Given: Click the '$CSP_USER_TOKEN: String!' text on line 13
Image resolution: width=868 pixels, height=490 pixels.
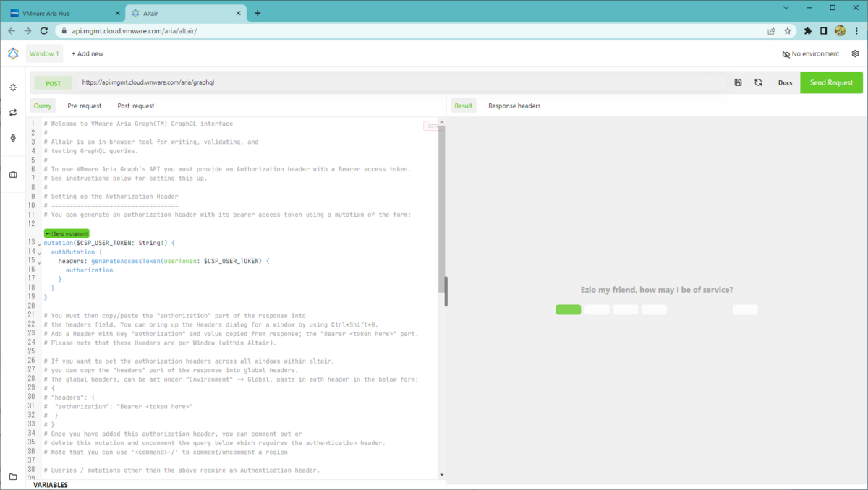Looking at the screenshot, I should [119, 243].
